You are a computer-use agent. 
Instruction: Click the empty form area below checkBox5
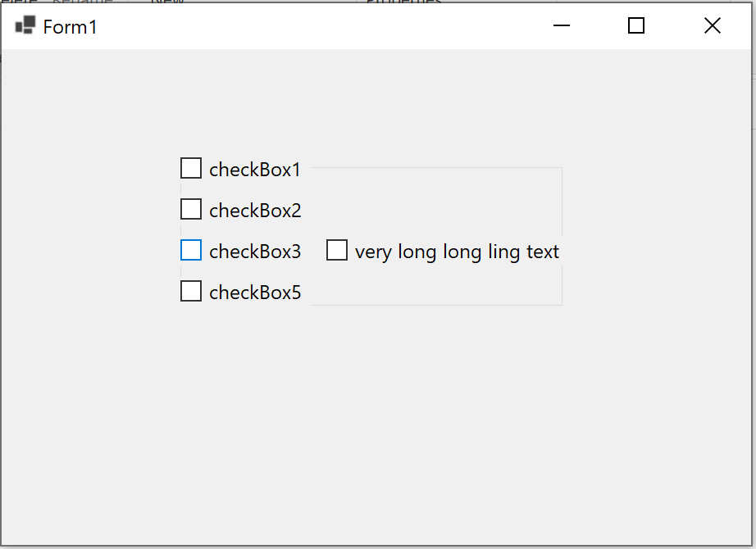pos(328,393)
